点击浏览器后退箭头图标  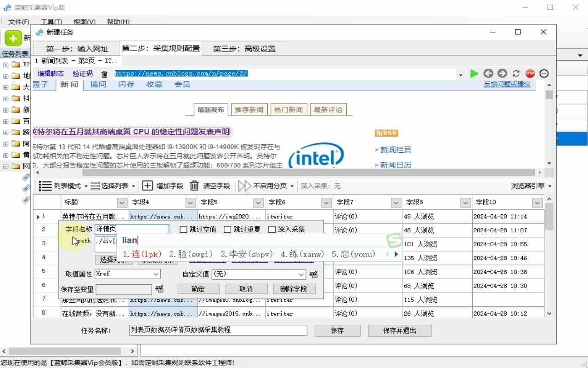(x=488, y=73)
